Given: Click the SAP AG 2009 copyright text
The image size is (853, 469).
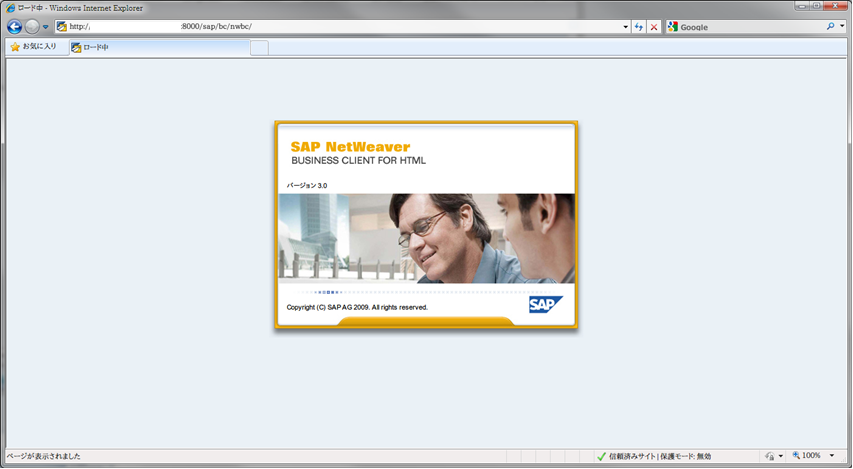Looking at the screenshot, I should (x=357, y=307).
